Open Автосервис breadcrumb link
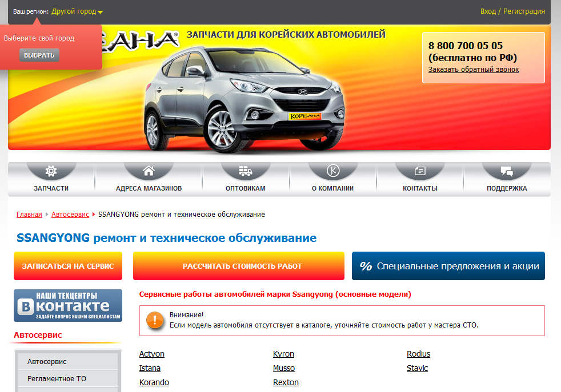 click(70, 215)
